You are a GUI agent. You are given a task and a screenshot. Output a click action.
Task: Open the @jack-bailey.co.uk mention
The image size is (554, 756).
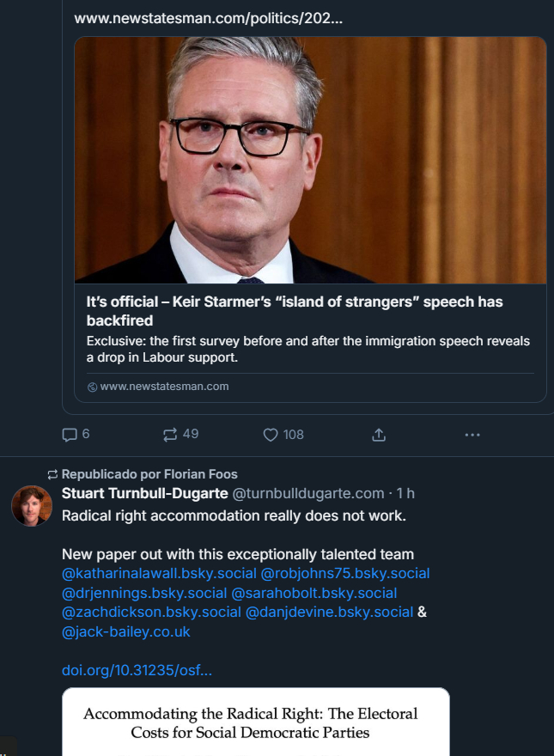click(x=126, y=631)
